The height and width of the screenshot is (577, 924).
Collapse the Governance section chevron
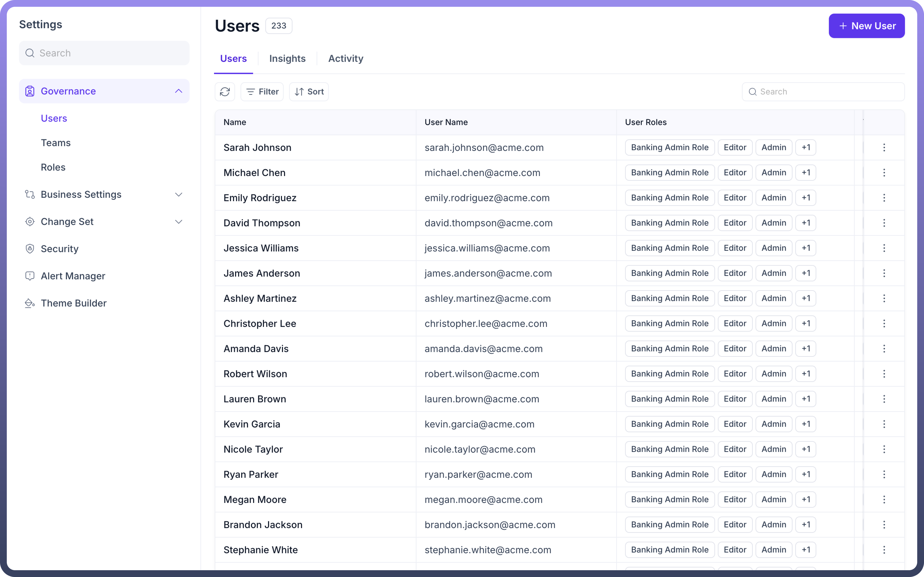(x=179, y=91)
